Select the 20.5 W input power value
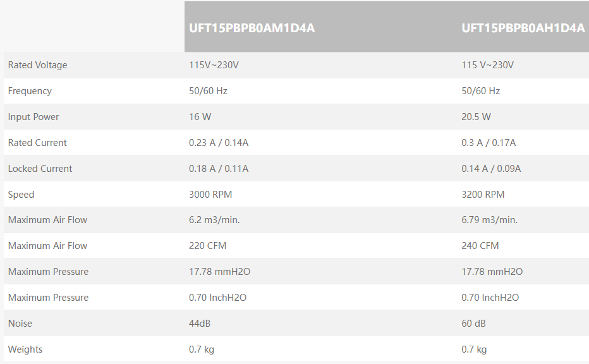Screen dimensions: 589x364 click(x=476, y=117)
